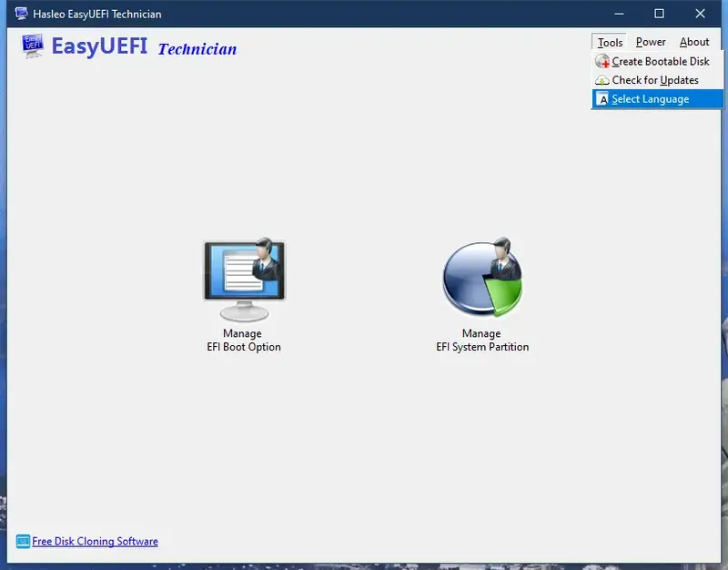Maximize the EasyUEFI window
The image size is (728, 570).
coord(659,14)
